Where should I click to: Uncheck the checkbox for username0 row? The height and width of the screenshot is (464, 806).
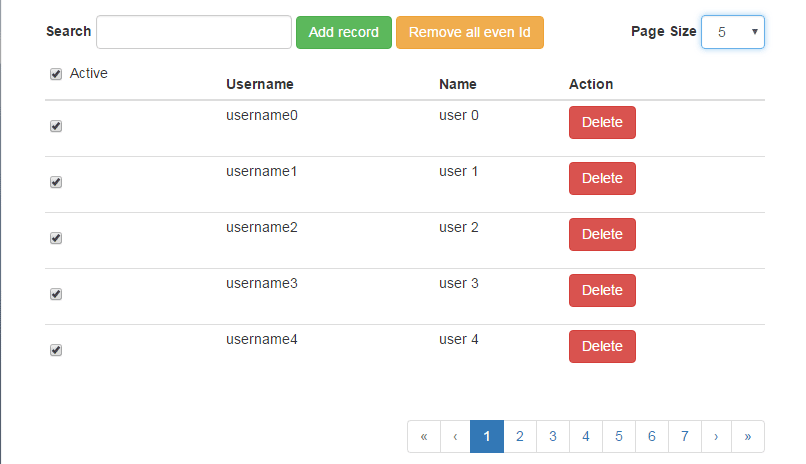coord(56,127)
